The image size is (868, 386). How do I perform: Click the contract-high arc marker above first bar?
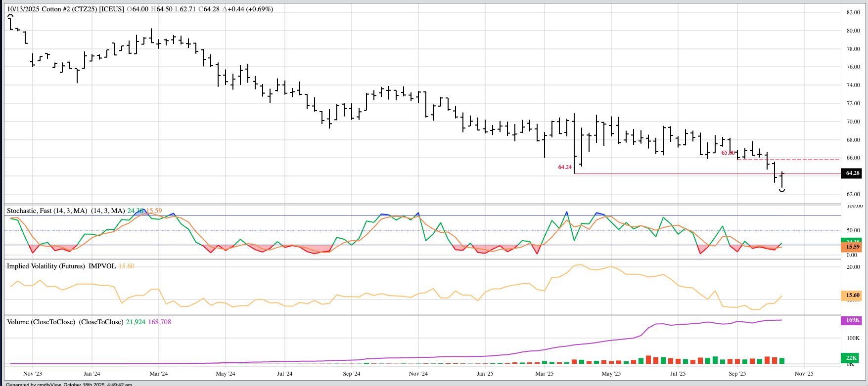10,16
